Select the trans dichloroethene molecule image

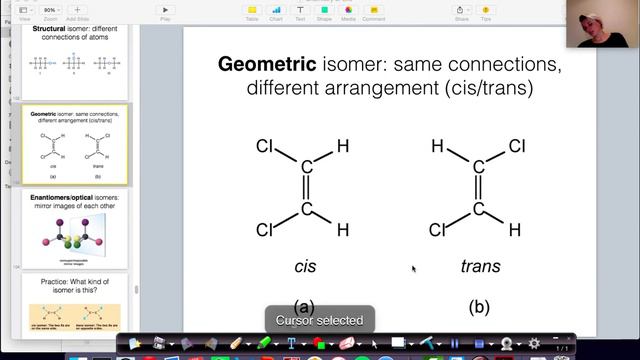478,188
